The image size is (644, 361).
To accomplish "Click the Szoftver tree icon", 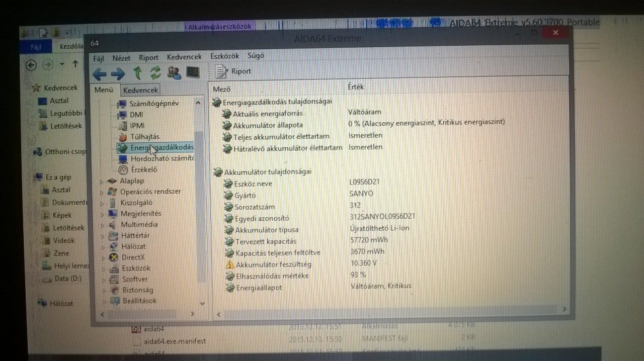I will click(x=114, y=280).
